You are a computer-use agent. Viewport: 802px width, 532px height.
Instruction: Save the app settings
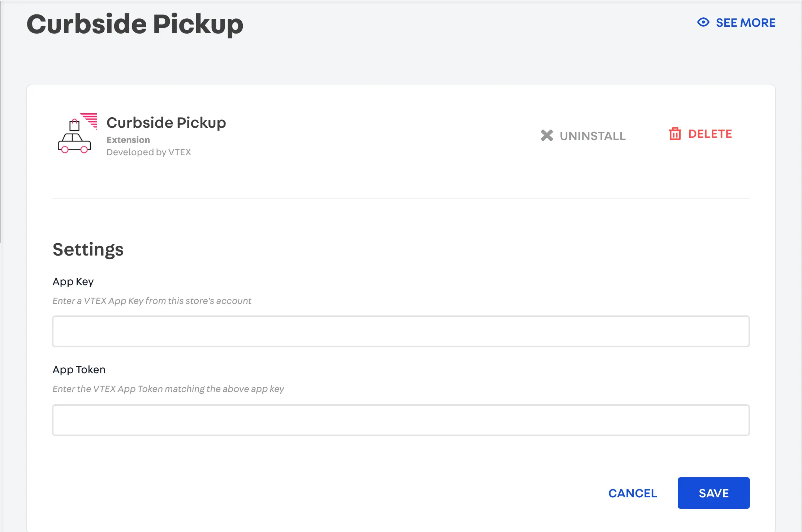(713, 493)
